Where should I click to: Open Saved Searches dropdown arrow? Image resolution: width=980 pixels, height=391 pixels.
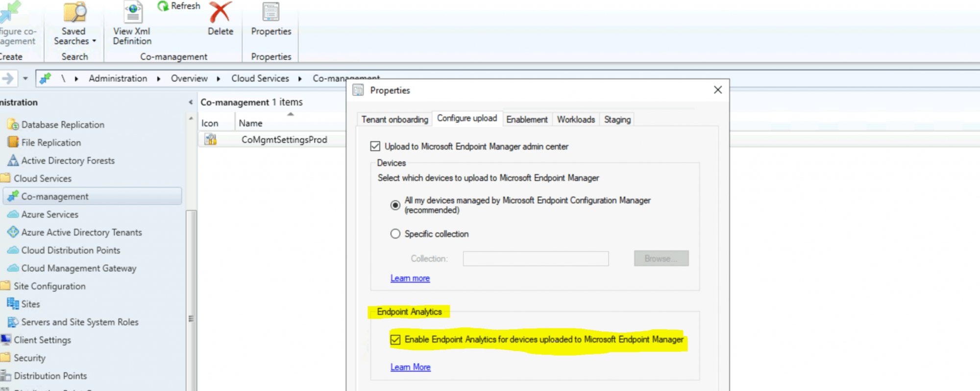point(94,41)
